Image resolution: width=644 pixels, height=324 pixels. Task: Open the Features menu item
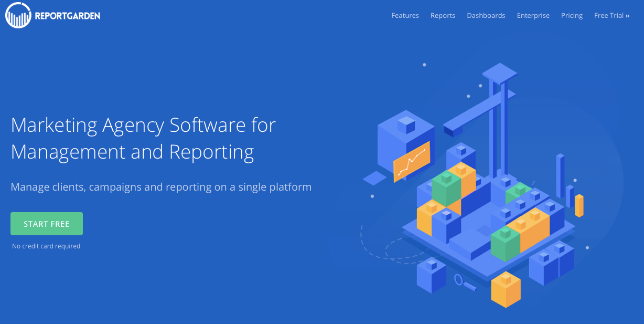tap(405, 16)
